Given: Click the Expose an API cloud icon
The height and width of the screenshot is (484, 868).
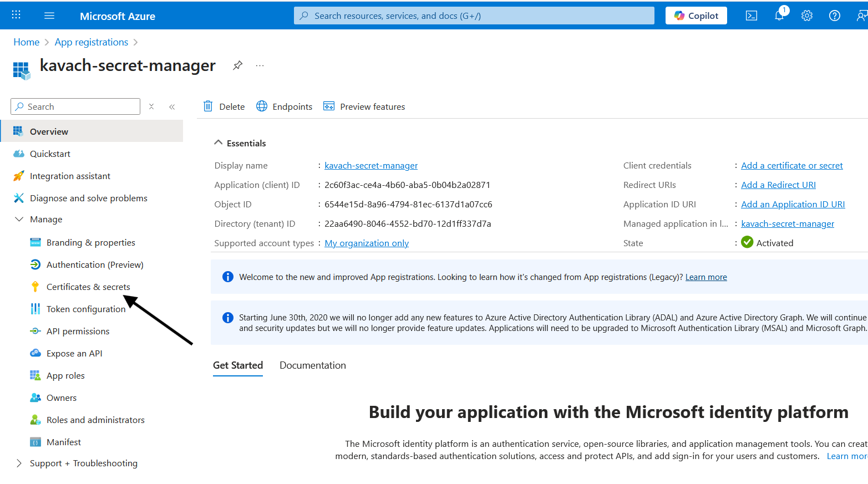Looking at the screenshot, I should click(35, 353).
